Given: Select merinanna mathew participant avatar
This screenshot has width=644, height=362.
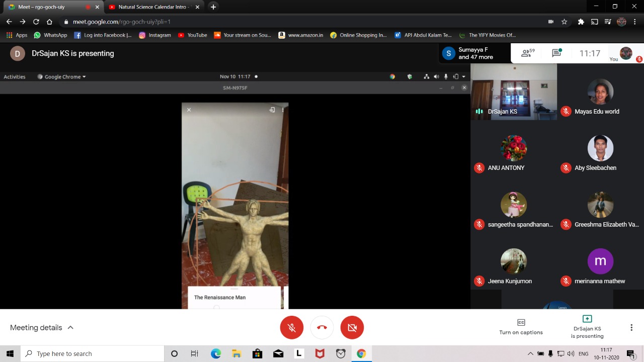Looking at the screenshot, I should coord(600,261).
